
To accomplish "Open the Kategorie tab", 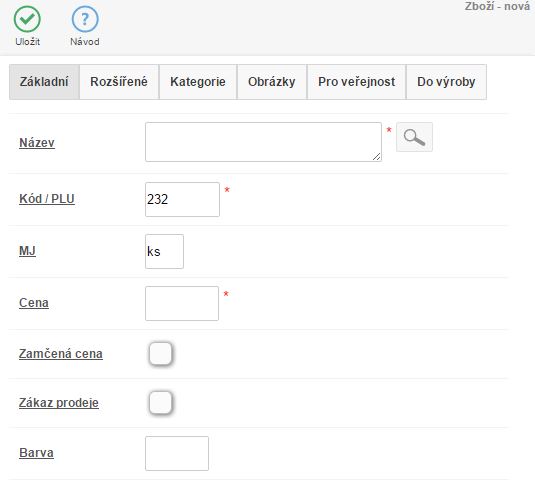I will point(198,82).
